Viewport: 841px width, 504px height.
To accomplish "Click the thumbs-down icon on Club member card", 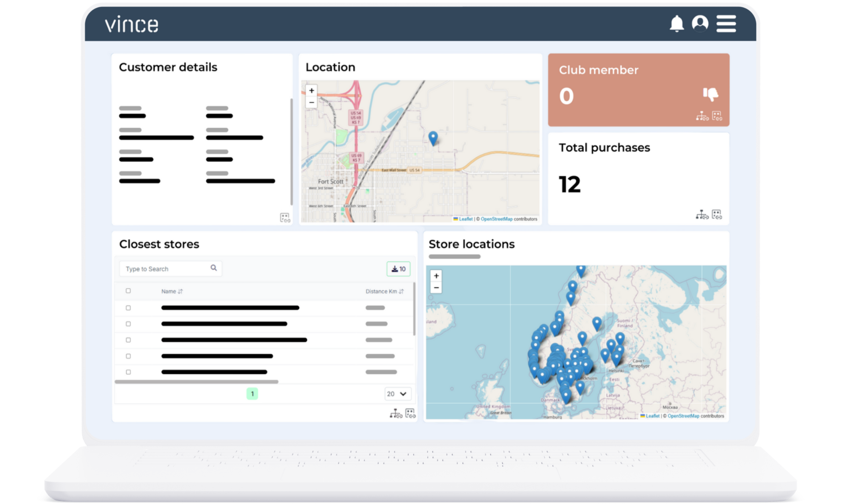I will (711, 94).
